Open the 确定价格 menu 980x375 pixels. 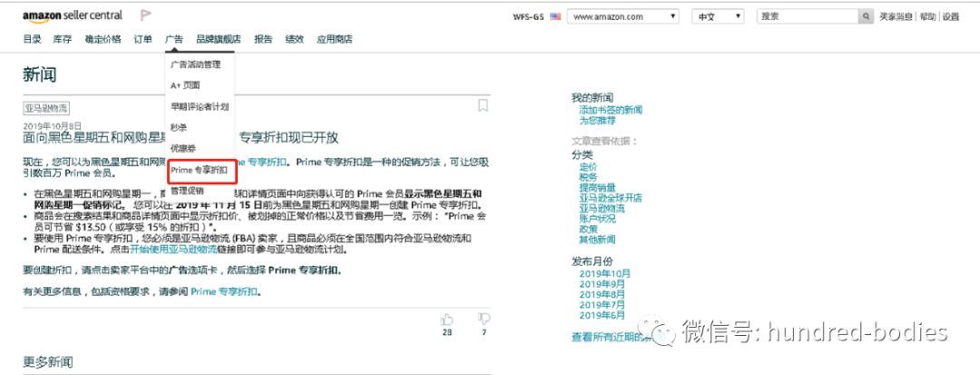point(103,39)
